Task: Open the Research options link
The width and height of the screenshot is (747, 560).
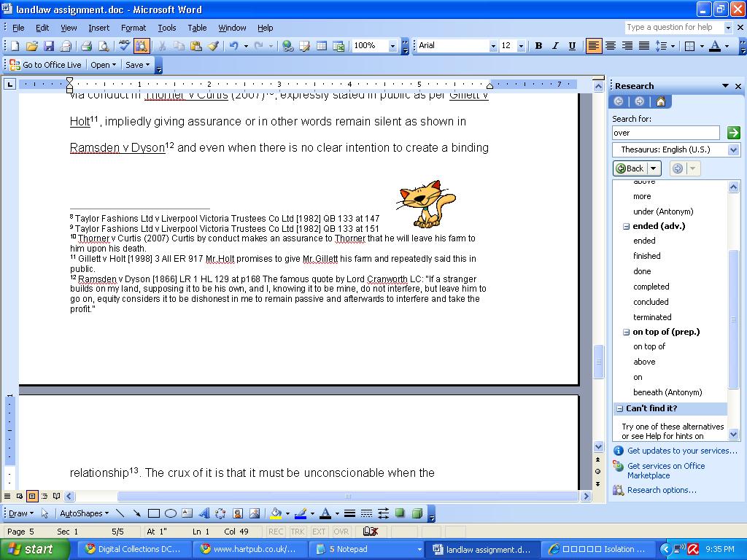Action: tap(662, 490)
